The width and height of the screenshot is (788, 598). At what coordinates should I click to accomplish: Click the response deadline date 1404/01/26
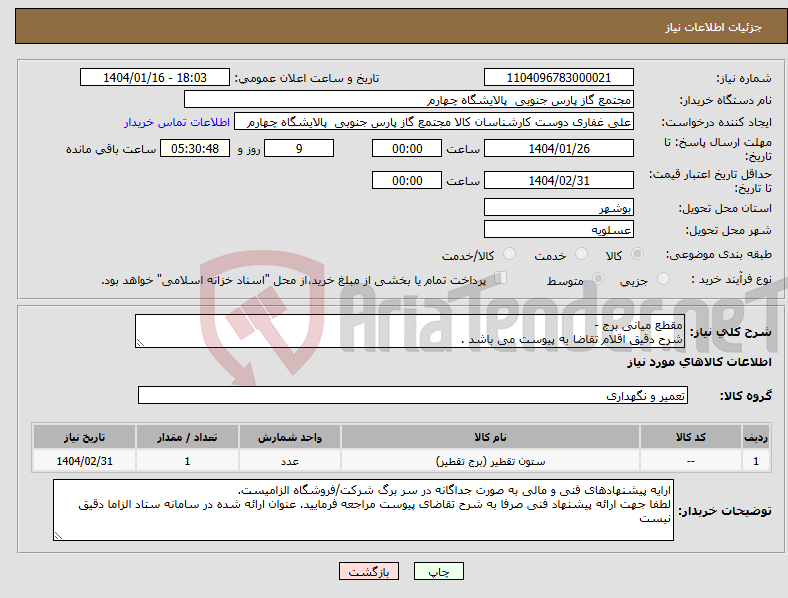558,149
